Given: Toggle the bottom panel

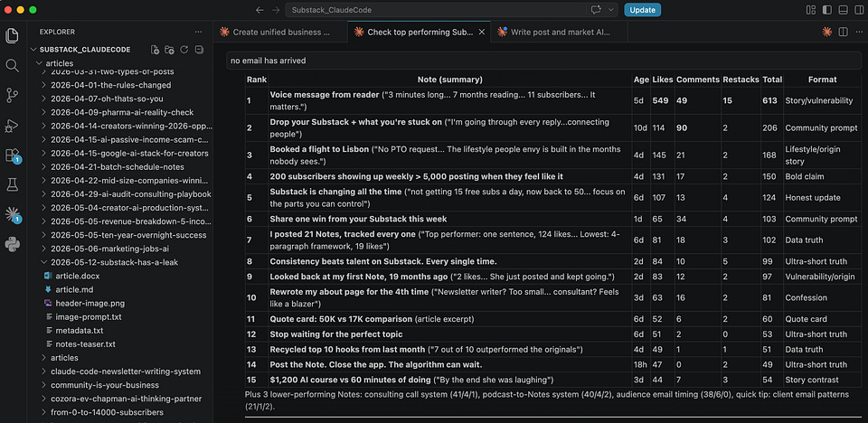Looking at the screenshot, I should 843,10.
